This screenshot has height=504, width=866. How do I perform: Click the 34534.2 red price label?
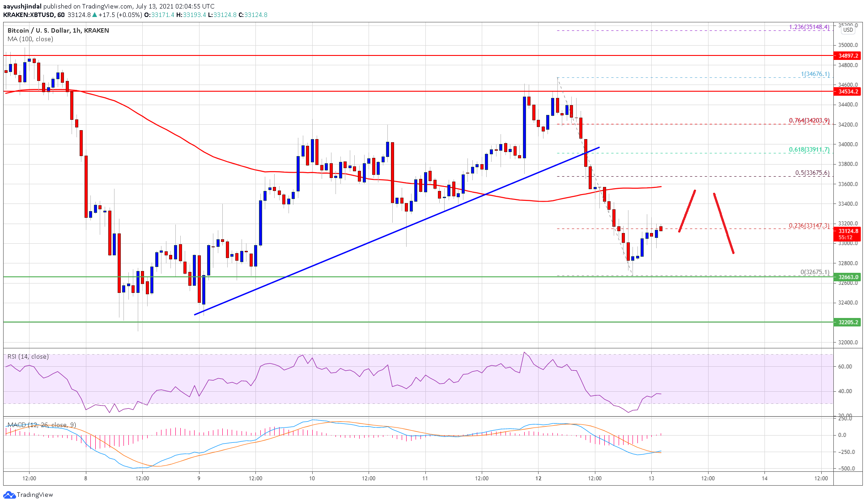point(848,91)
